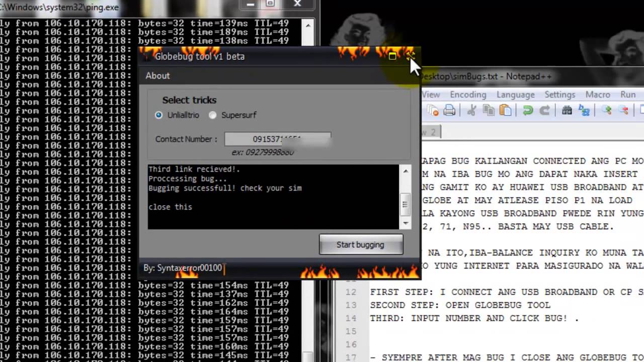Click the 'Contact Number :' label

186,139
